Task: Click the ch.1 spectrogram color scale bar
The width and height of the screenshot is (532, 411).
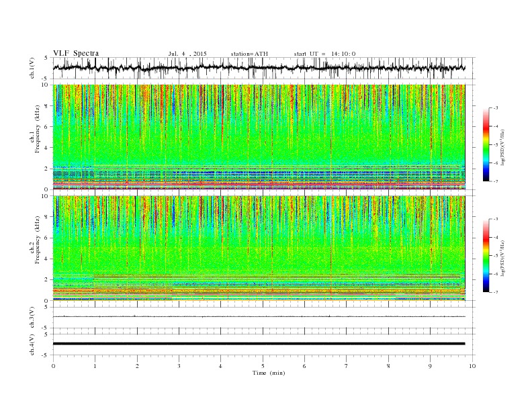Action: click(x=486, y=144)
